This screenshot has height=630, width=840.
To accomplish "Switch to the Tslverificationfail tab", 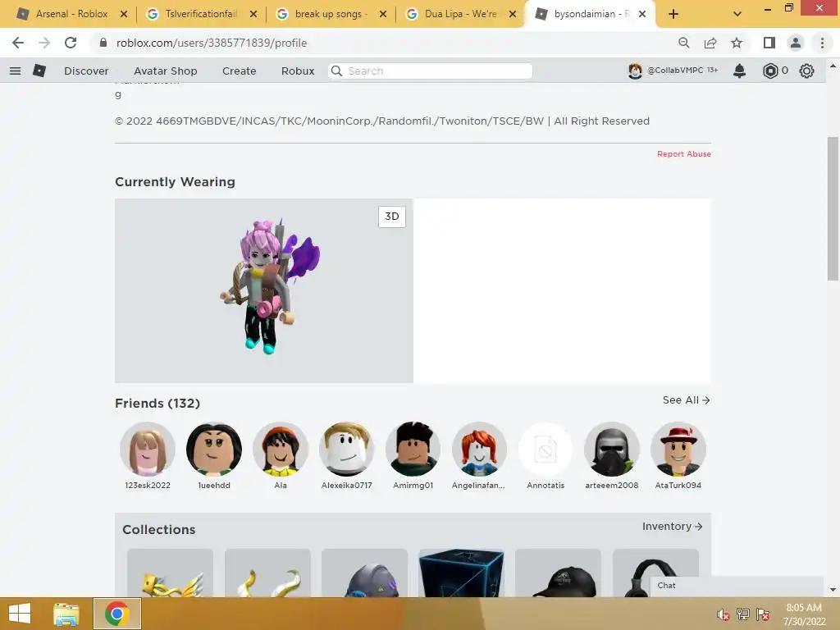I will click(200, 14).
